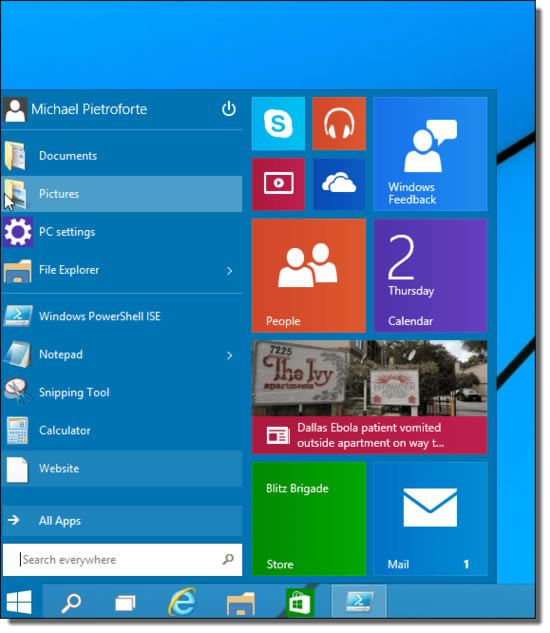The image size is (550, 633).
Task: Open the Skype tile
Action: coord(278,123)
